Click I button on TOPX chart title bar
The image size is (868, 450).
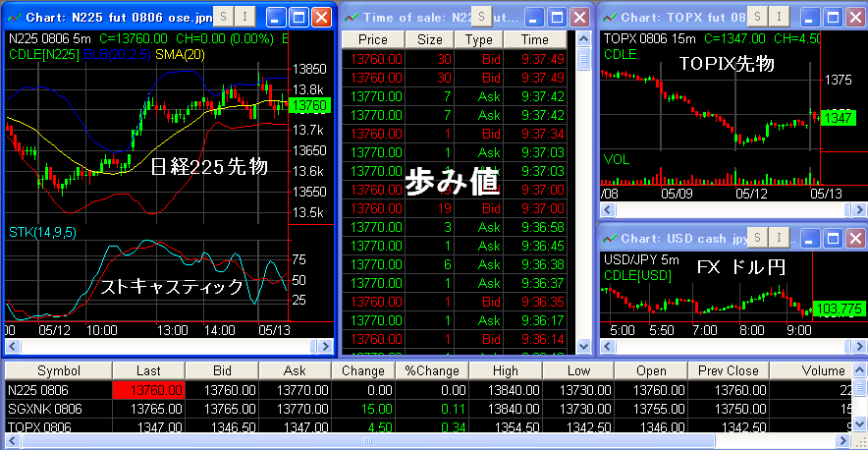pos(777,17)
